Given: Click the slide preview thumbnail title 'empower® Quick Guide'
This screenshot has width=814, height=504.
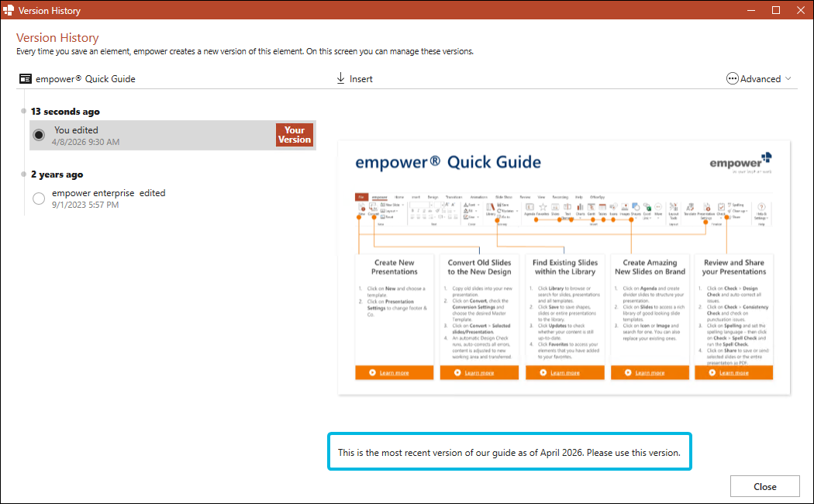Looking at the screenshot, I should click(448, 162).
